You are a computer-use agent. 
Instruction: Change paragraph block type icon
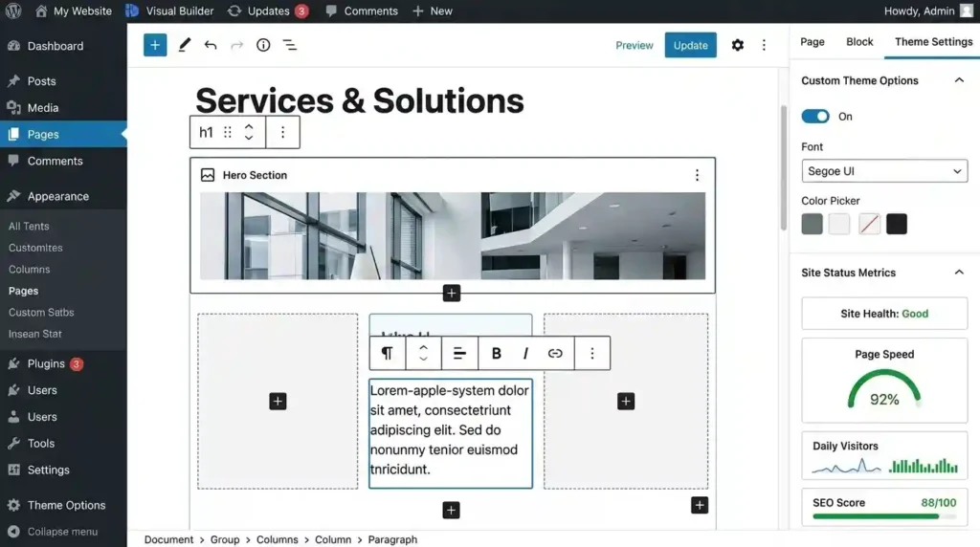click(387, 354)
